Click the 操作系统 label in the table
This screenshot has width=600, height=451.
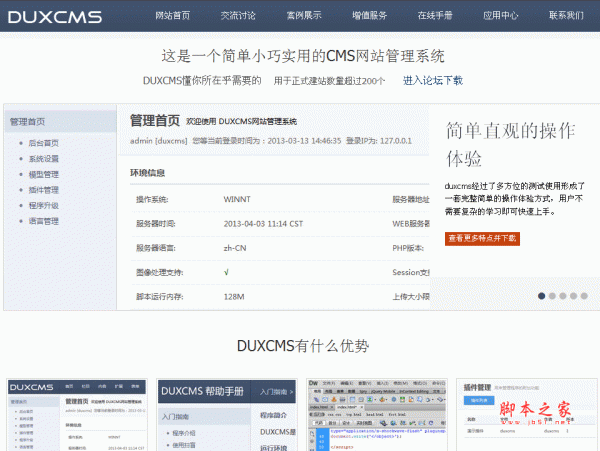[152, 200]
